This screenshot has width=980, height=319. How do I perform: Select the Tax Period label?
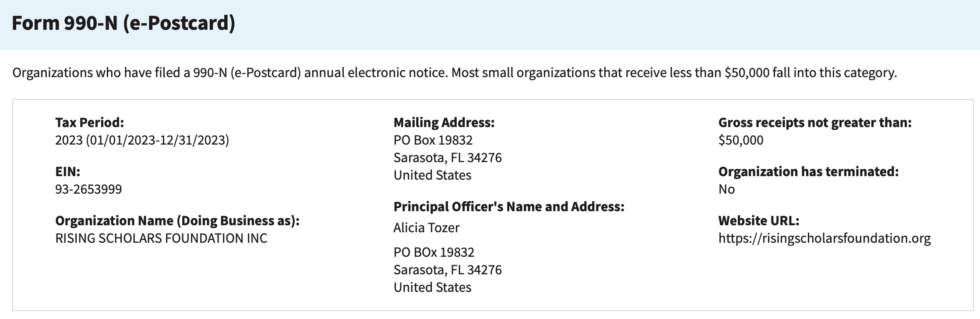coord(90,123)
